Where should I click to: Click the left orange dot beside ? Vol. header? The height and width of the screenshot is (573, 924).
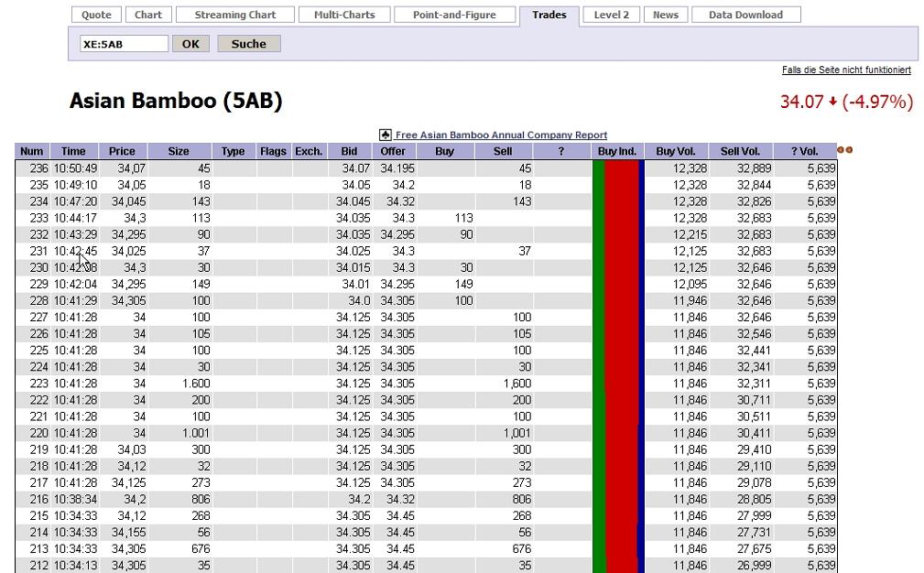point(841,150)
